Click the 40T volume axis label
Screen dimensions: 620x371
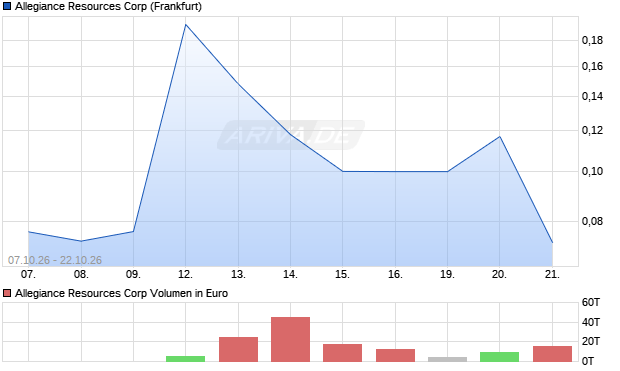(591, 322)
